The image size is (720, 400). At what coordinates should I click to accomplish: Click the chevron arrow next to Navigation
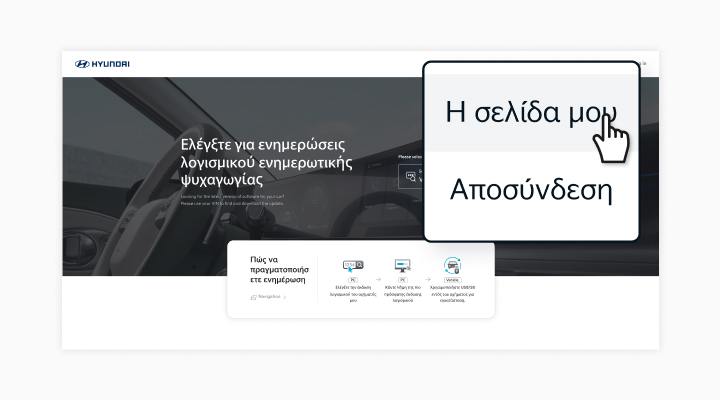285,297
